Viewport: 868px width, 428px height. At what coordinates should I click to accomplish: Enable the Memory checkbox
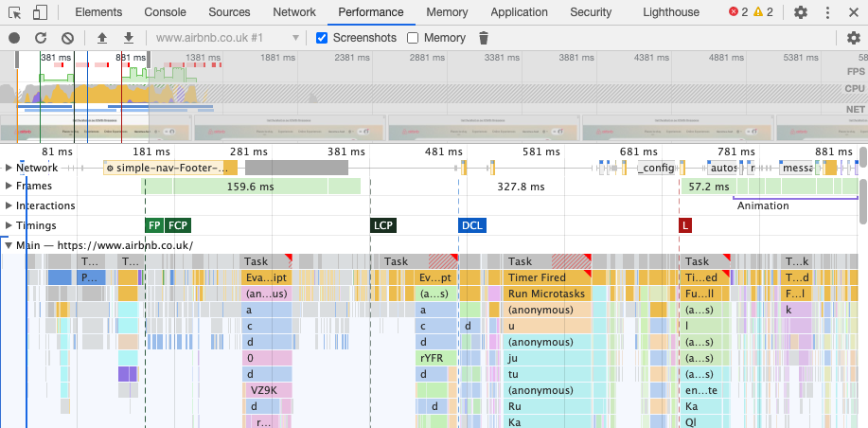click(413, 38)
